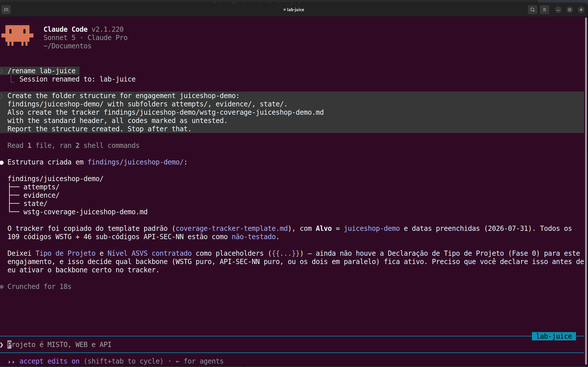Minimize the lab-juice terminal window
The width and height of the screenshot is (588, 367).
coord(558,10)
